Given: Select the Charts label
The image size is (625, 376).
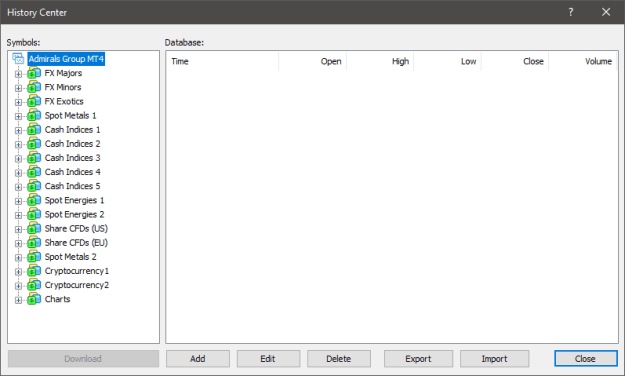Looking at the screenshot, I should click(57, 299).
